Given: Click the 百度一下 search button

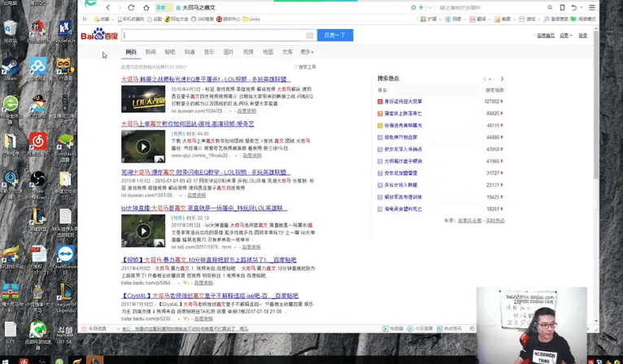Looking at the screenshot, I should (x=335, y=35).
